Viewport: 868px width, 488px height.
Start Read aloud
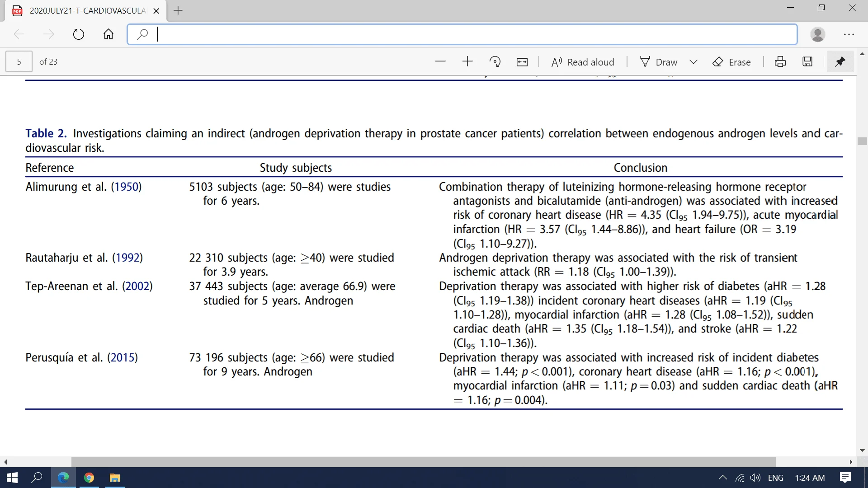coord(583,62)
